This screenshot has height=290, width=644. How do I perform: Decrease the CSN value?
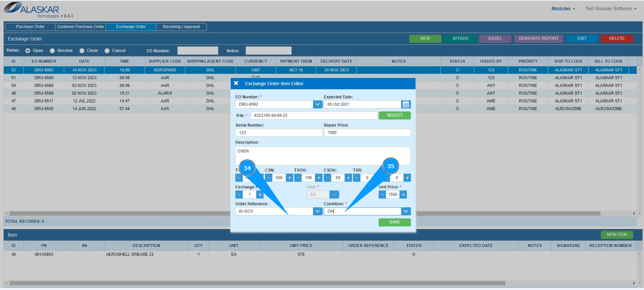point(269,178)
